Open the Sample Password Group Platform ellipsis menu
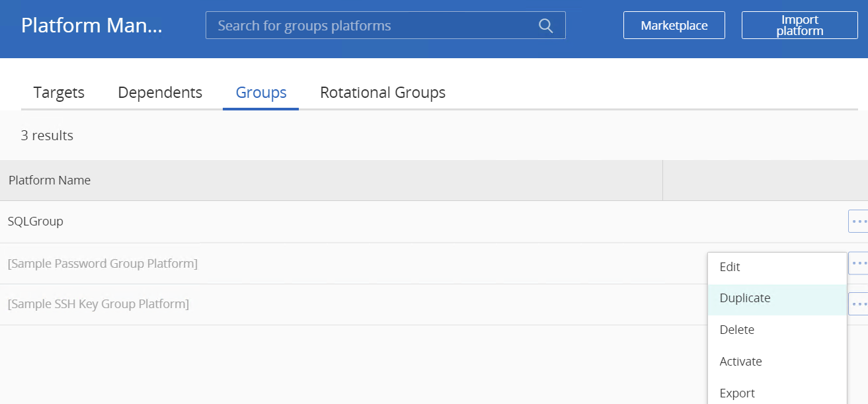Image resolution: width=868 pixels, height=404 pixels. point(858,263)
